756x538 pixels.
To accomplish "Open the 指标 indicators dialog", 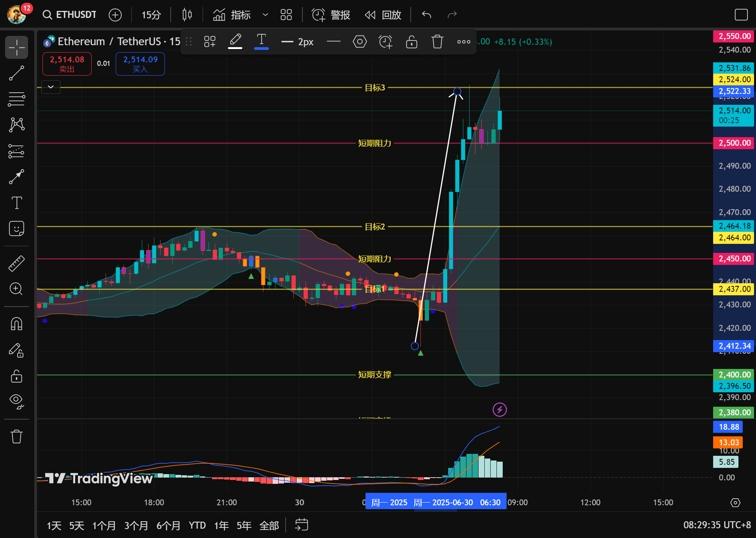I will tap(232, 15).
